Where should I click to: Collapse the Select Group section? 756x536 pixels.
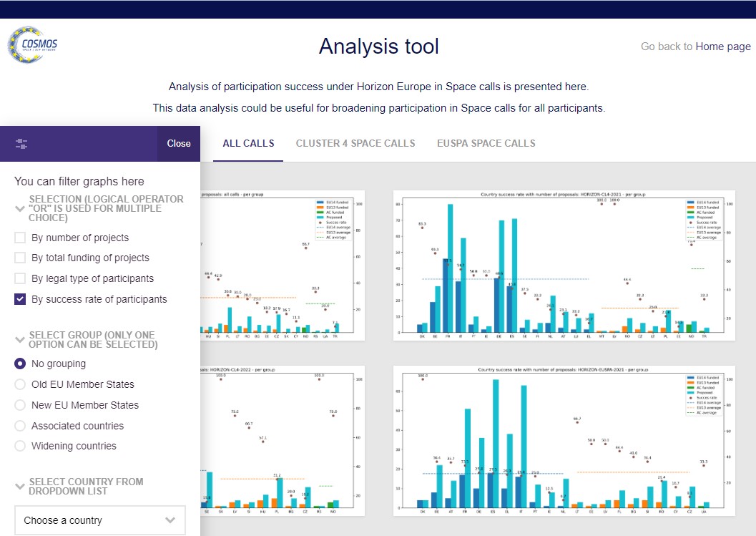(x=20, y=340)
